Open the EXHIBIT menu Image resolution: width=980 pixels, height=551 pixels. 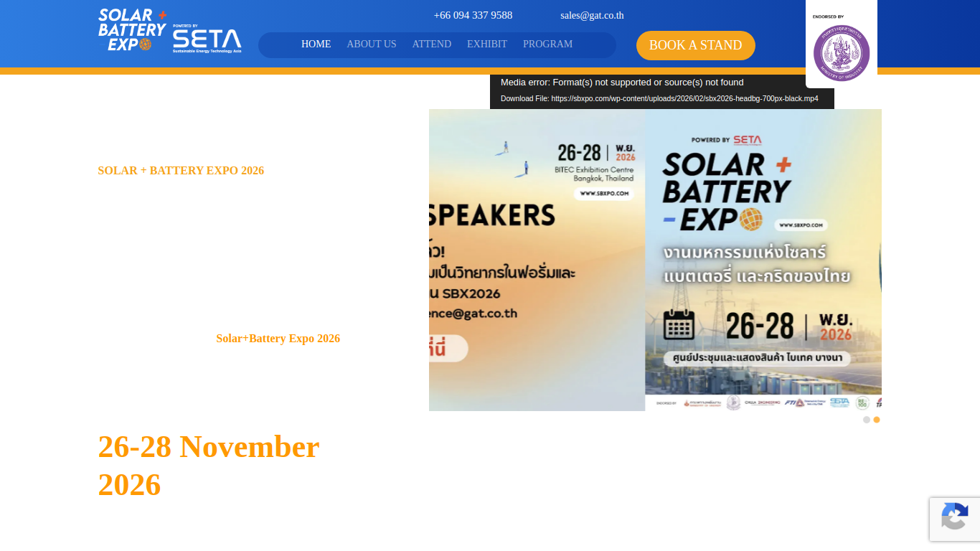pyautogui.click(x=487, y=44)
